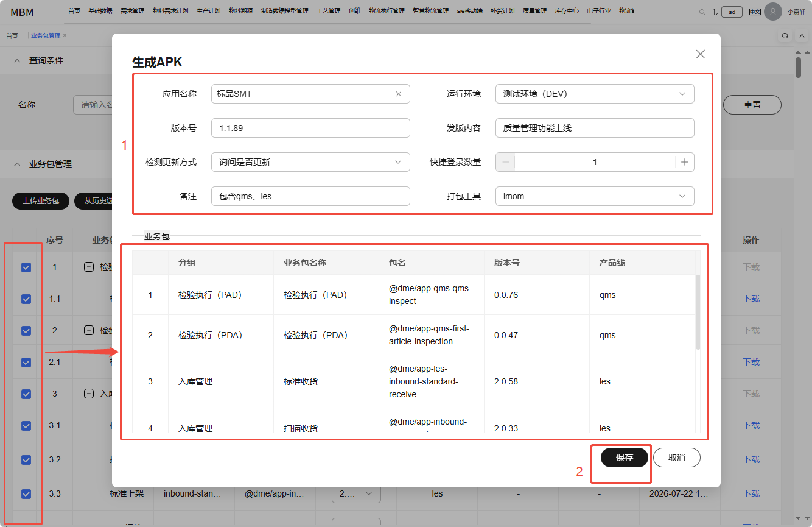Focus the 发版内容 input field
812x527 pixels.
point(595,128)
